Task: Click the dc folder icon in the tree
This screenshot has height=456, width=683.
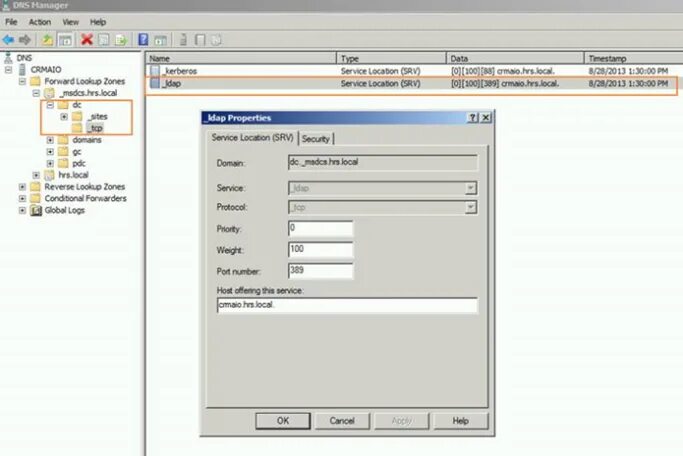Action: coord(63,105)
